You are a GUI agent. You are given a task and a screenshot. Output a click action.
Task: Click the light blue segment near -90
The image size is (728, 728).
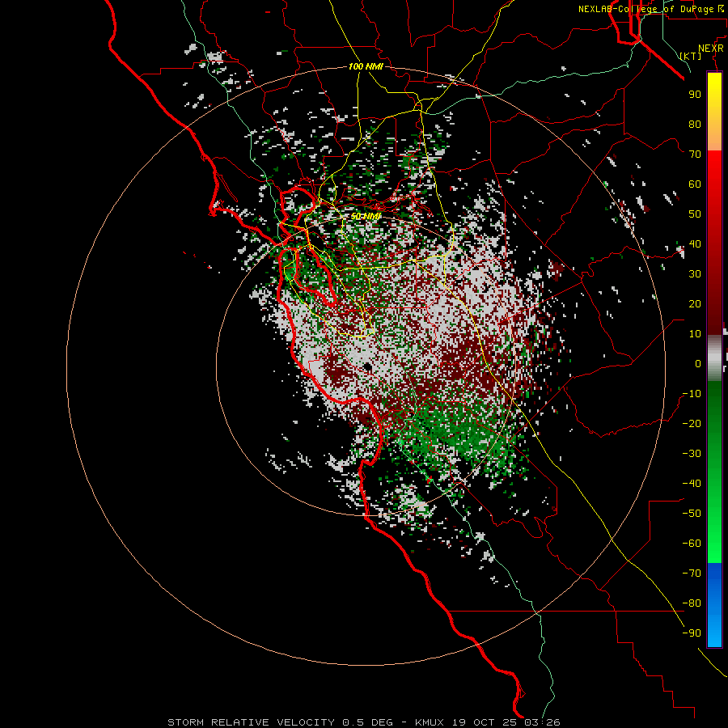pyautogui.click(x=714, y=632)
